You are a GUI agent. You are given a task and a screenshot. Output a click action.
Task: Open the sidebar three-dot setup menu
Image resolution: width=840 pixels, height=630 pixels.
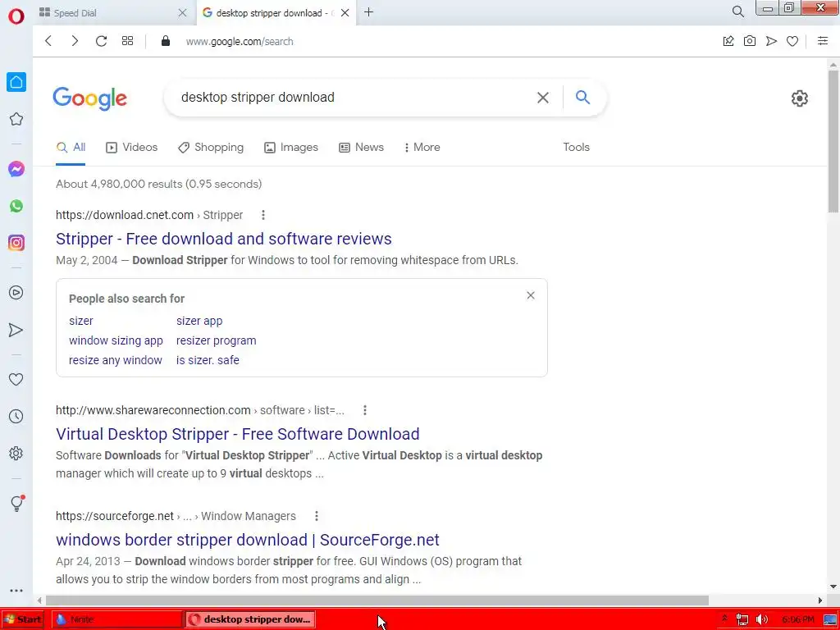[16, 591]
